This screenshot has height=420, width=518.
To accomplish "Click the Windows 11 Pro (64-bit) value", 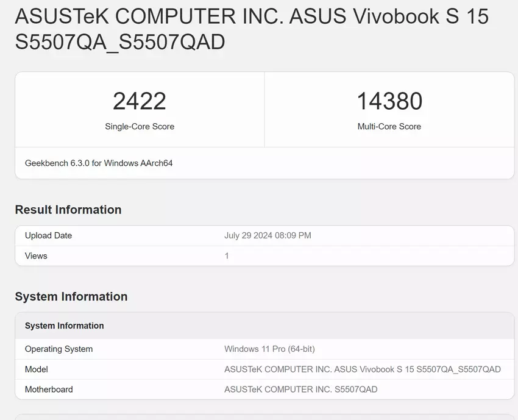I will tap(269, 349).
